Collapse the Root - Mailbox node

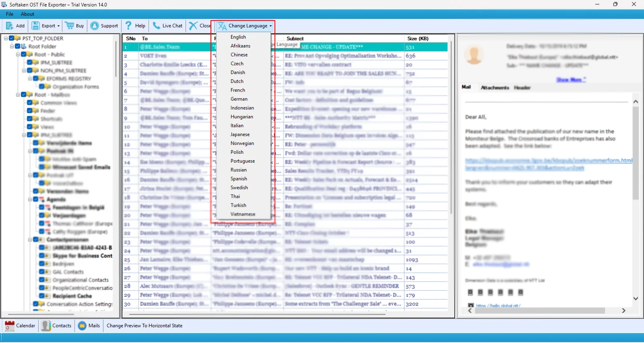[18, 95]
